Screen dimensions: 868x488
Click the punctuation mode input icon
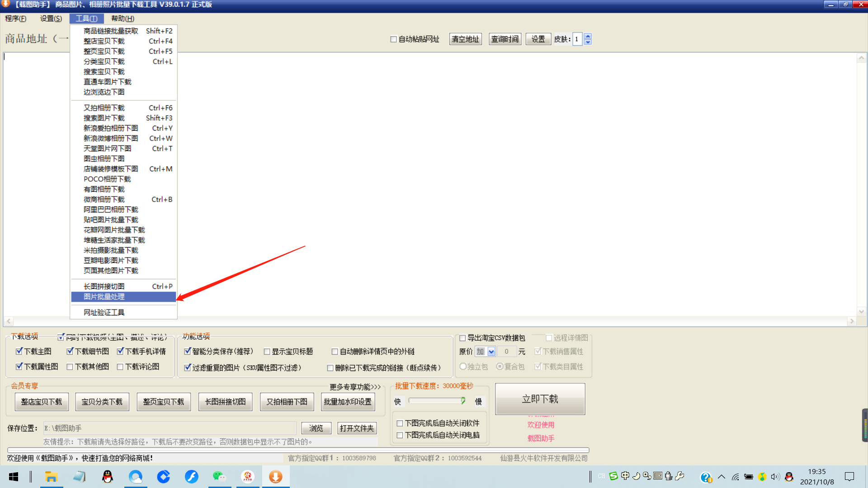(647, 476)
